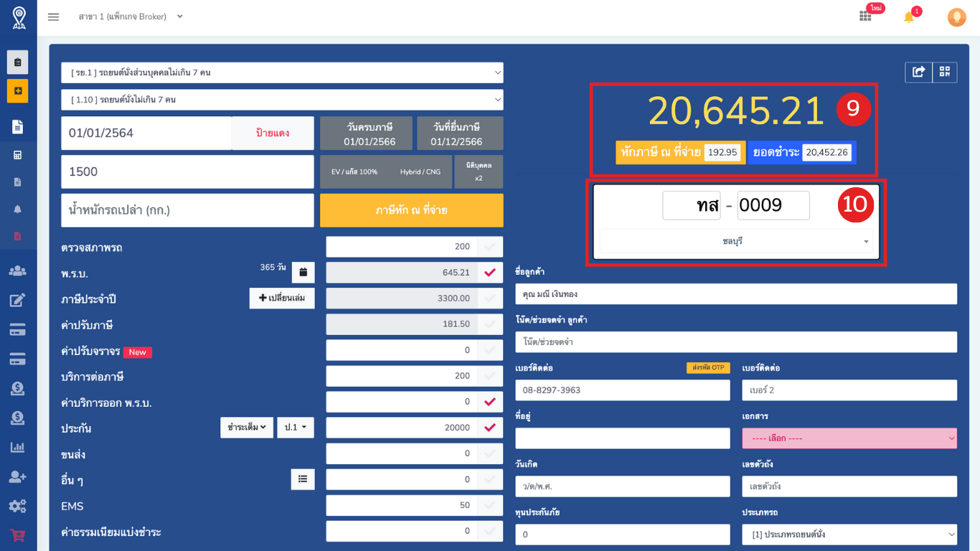Click the yellow plus icon in the sidebar
980x551 pixels.
[x=18, y=91]
